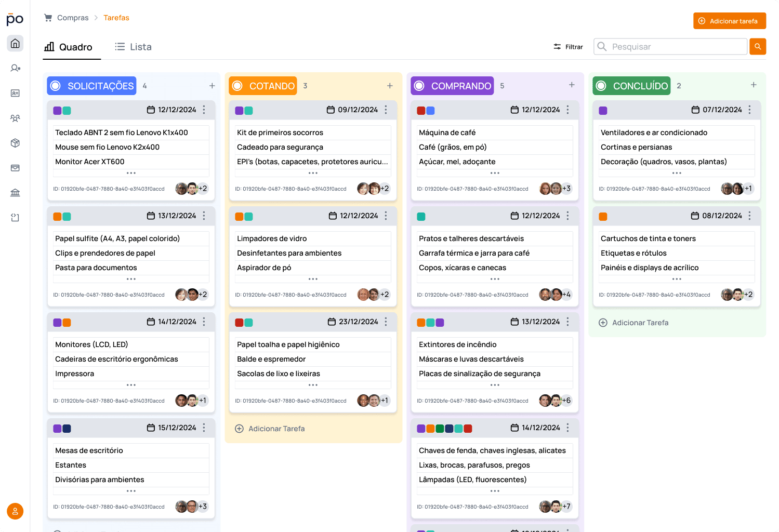
Task: Open the Home icon in the sidebar
Action: (x=15, y=43)
